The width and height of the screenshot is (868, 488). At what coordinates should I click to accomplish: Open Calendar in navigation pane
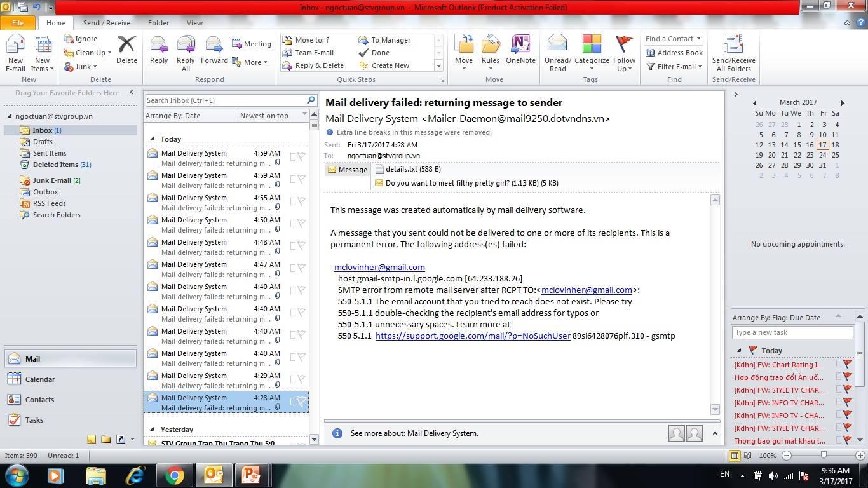tap(71, 379)
